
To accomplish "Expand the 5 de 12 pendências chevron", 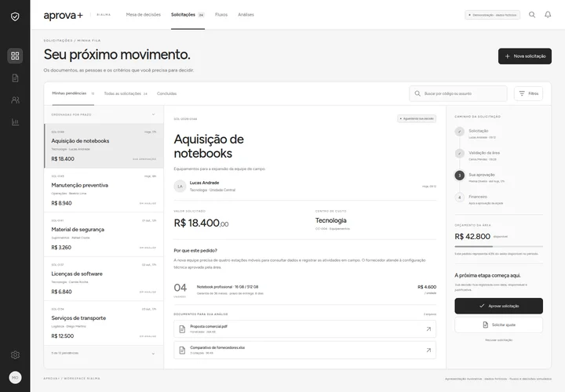I will 153,354.
